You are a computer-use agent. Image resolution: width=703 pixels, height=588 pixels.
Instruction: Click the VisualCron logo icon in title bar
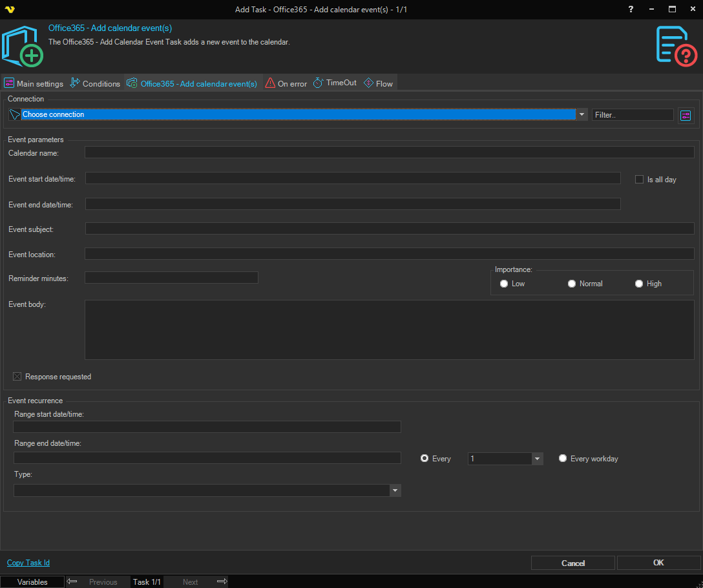10,10
